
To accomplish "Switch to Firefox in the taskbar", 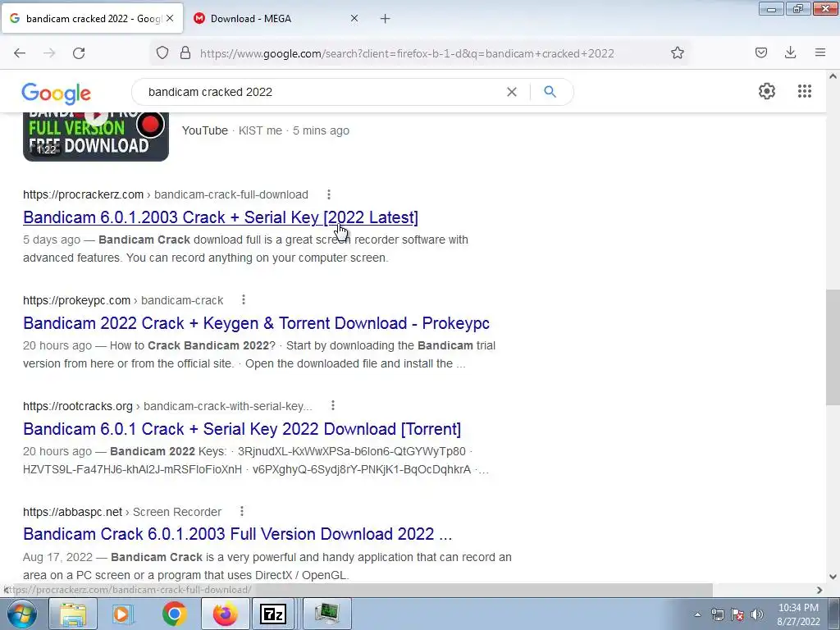I will pos(225,614).
